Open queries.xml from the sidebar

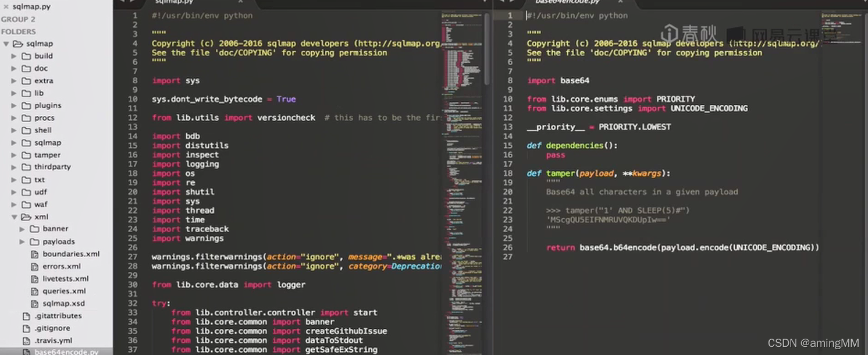pos(64,291)
